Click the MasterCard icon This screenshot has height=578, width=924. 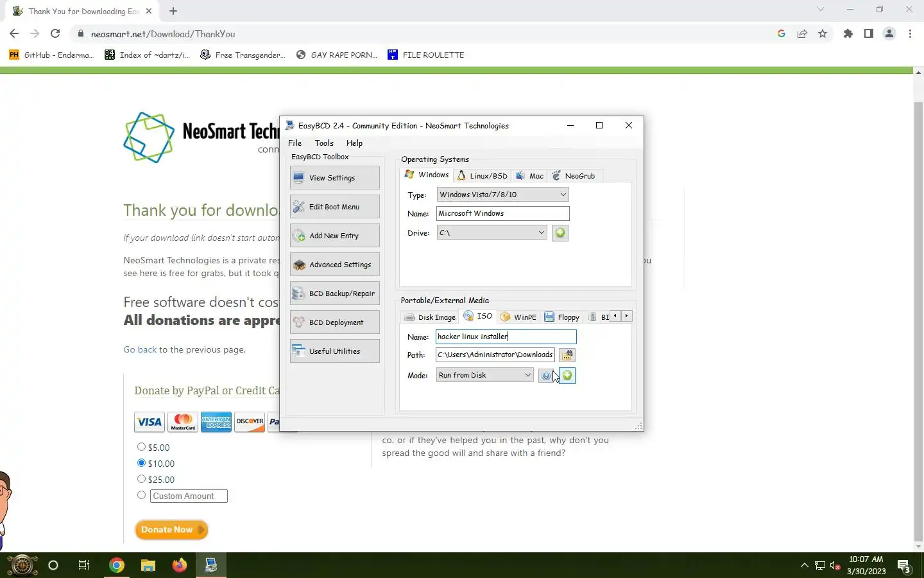point(183,422)
